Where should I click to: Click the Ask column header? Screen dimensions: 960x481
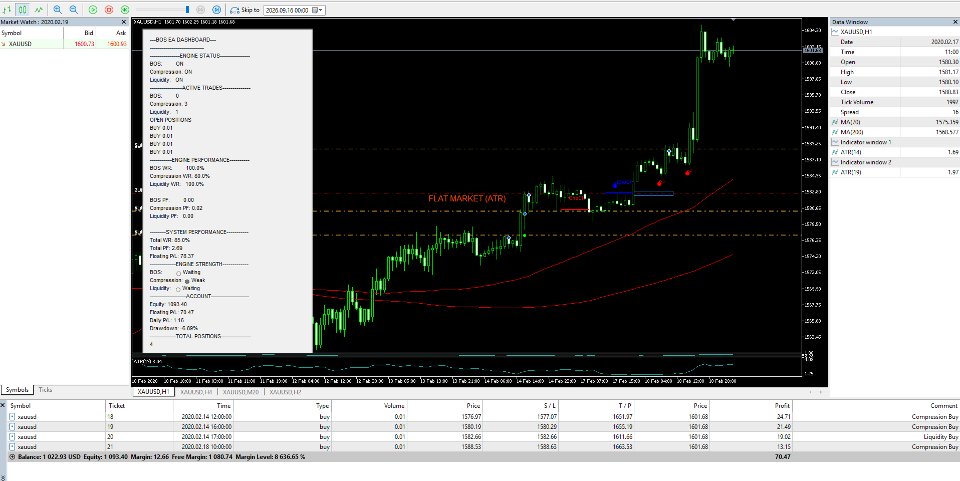pyautogui.click(x=121, y=33)
